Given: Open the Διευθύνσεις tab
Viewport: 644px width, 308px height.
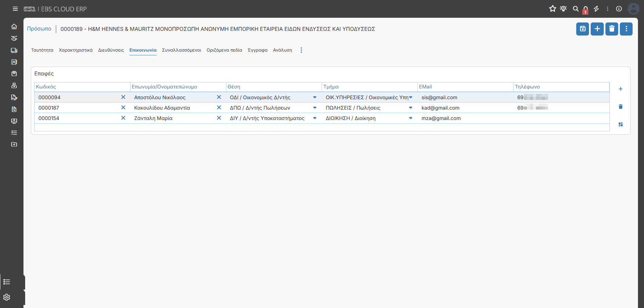Looking at the screenshot, I should pos(111,50).
